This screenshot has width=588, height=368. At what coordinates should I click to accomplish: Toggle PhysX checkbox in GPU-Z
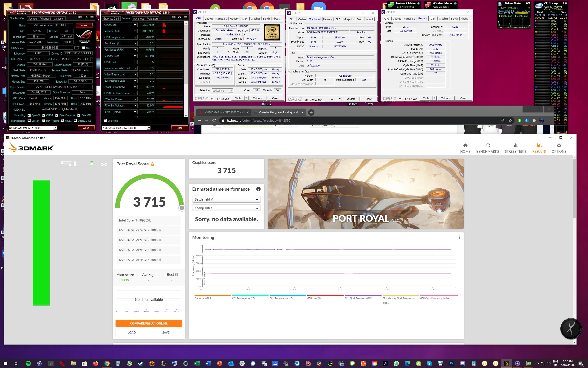[62, 121]
